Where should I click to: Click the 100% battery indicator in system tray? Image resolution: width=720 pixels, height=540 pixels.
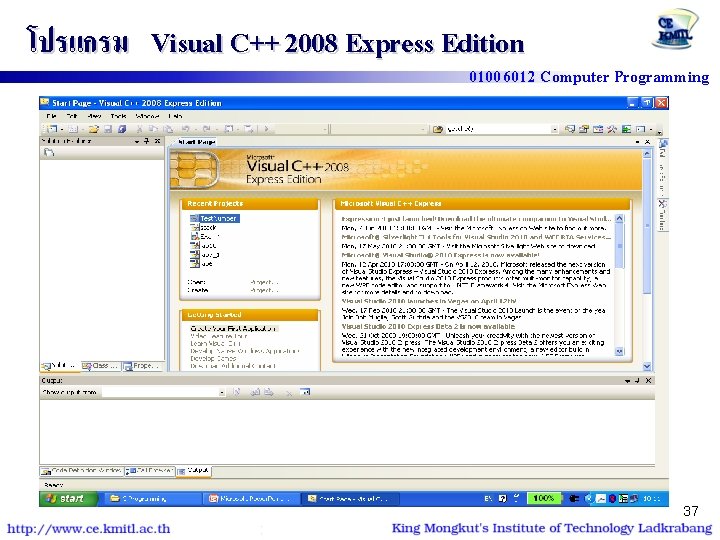pyautogui.click(x=544, y=498)
